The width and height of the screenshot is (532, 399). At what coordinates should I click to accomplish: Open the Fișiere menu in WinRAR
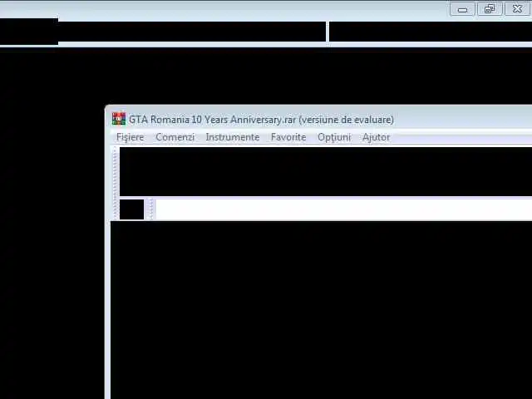(130, 137)
